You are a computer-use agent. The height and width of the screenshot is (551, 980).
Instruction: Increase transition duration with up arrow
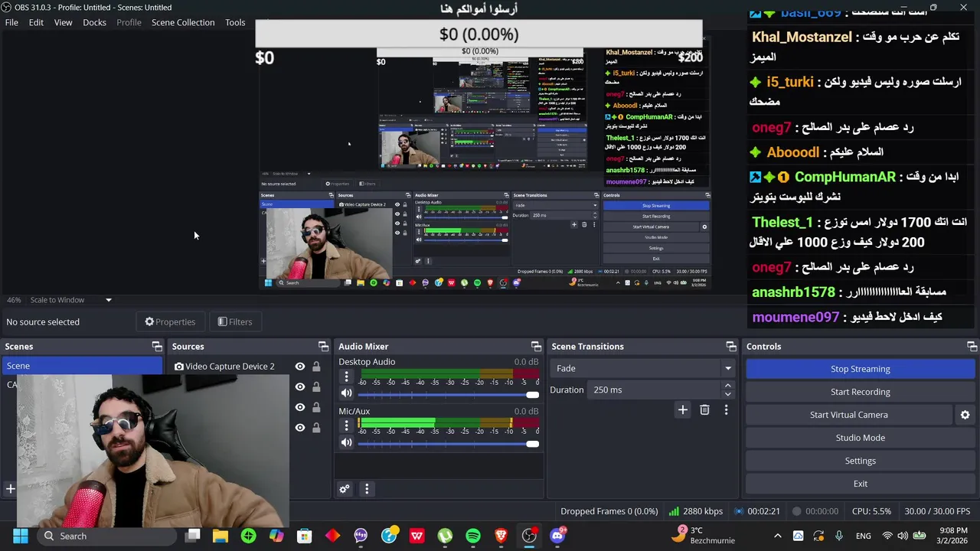tap(727, 386)
